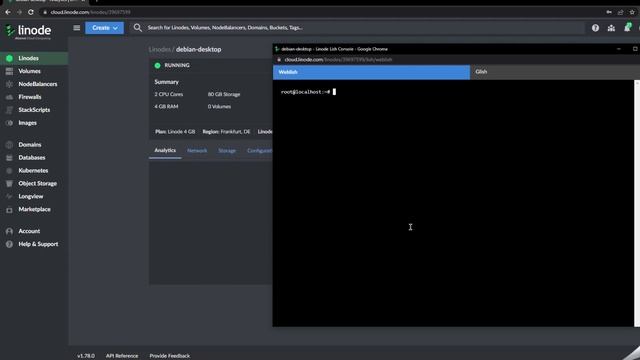Click the browser reload icon

click(x=31, y=12)
